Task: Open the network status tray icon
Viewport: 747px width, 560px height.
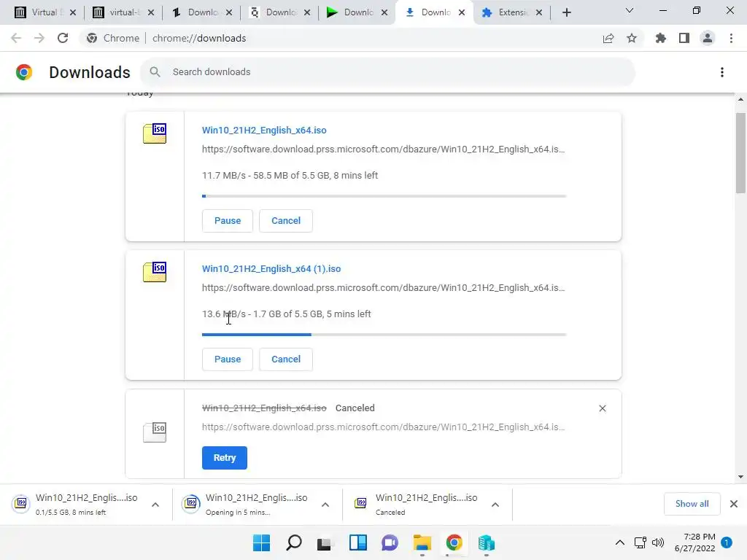Action: (x=640, y=542)
